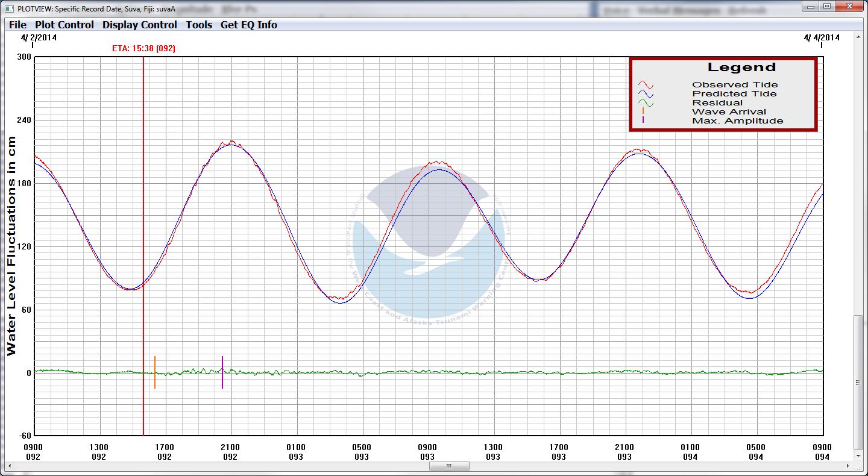Viewport: 868px width, 476px height.
Task: Click the ETA: 15:38 (092) label
Action: click(144, 48)
